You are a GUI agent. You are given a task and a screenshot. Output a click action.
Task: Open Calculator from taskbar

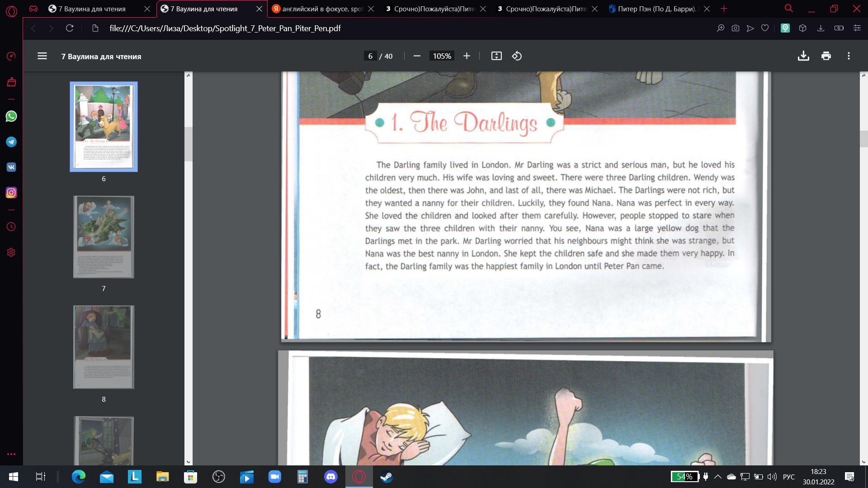pos(302,477)
